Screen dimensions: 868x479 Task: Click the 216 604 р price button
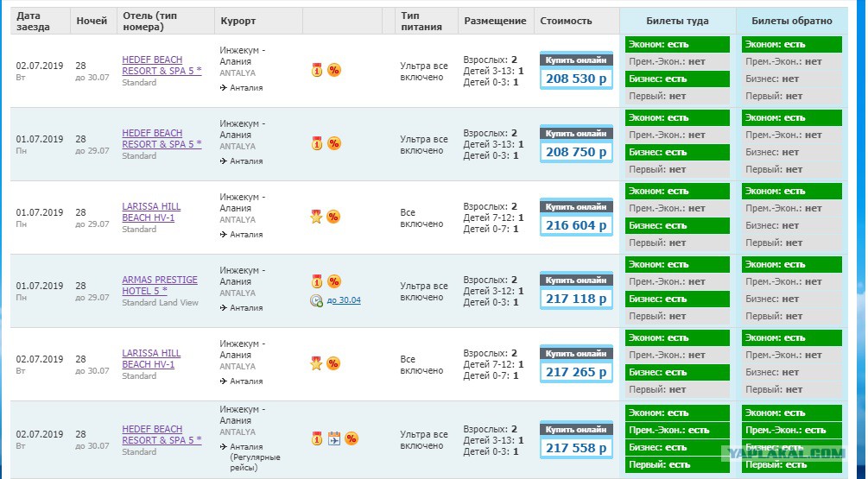[x=576, y=225]
